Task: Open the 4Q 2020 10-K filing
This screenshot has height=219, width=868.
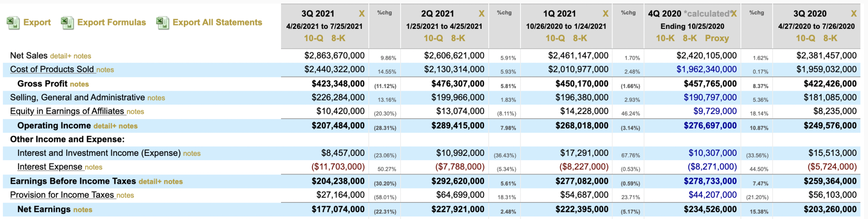Action: (665, 38)
